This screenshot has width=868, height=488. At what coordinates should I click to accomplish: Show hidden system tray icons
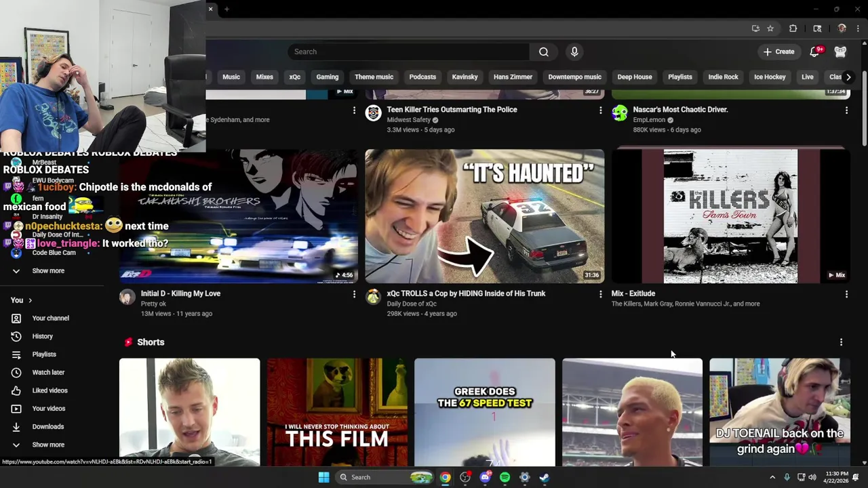(772, 477)
